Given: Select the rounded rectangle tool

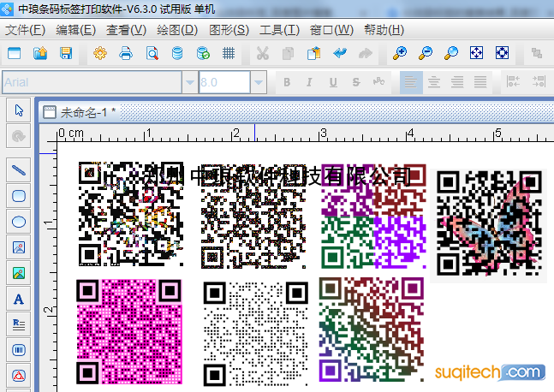Looking at the screenshot, I should coord(18,196).
